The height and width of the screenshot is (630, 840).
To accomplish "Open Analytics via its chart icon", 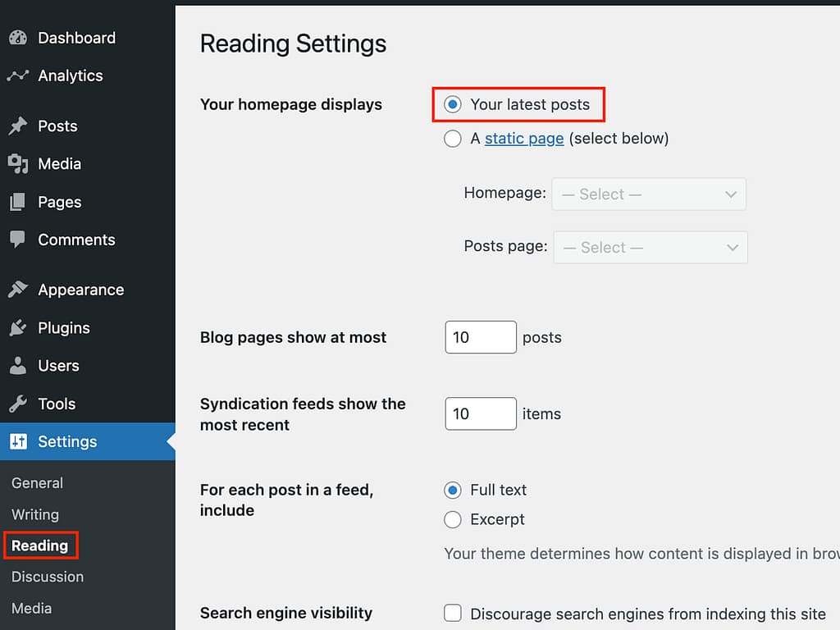I will click(18, 75).
